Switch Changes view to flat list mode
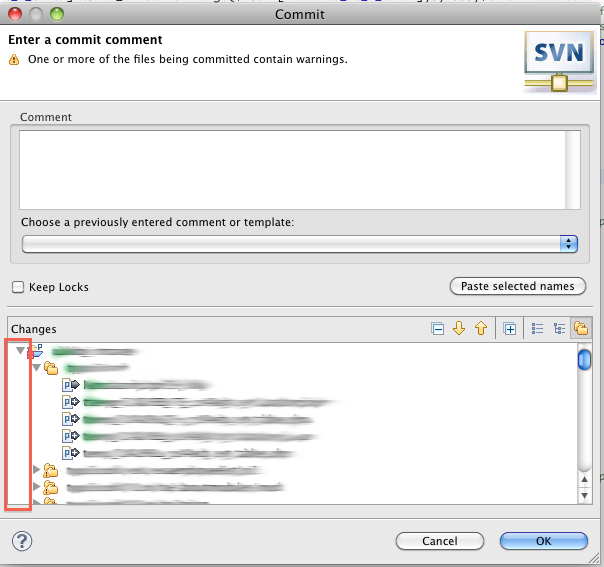Viewport: 604px width, 567px height. 537,329
